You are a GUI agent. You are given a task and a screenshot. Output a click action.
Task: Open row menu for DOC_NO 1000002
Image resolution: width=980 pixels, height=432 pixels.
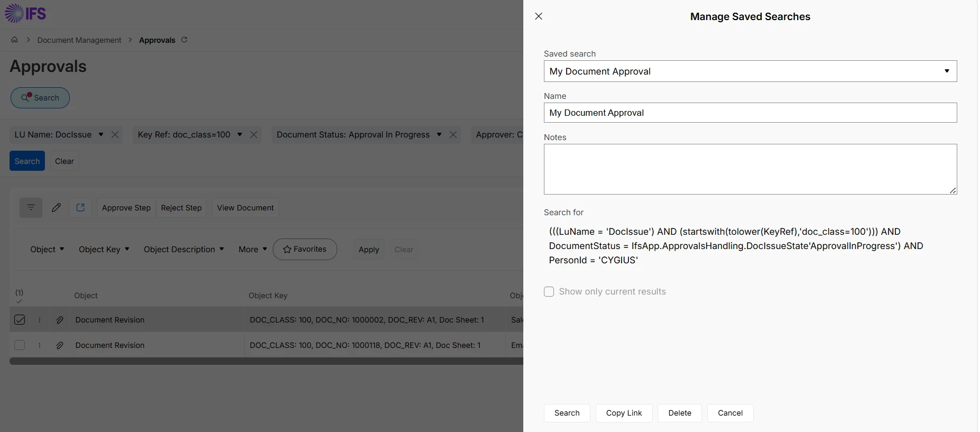tap(40, 320)
